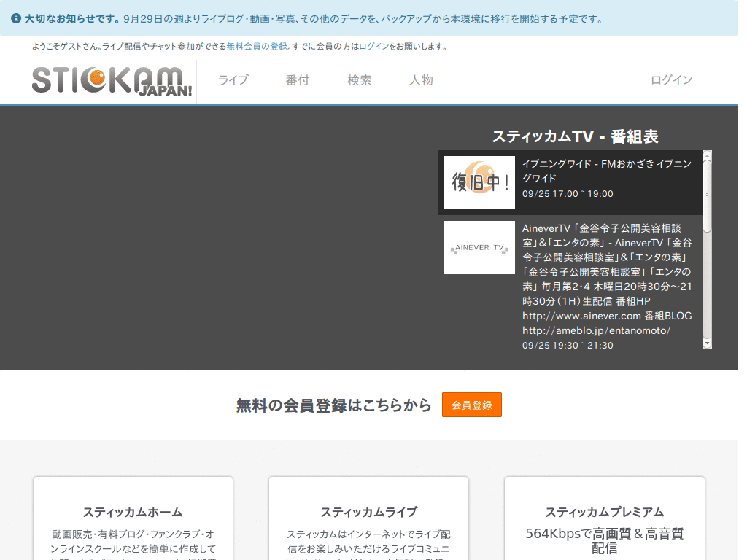The height and width of the screenshot is (560, 747).
Task: Click the スティッカムライブ card title
Action: coord(368,512)
